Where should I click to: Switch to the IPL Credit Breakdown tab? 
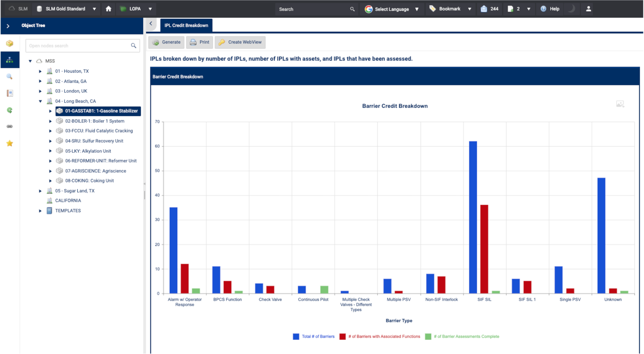click(x=186, y=25)
